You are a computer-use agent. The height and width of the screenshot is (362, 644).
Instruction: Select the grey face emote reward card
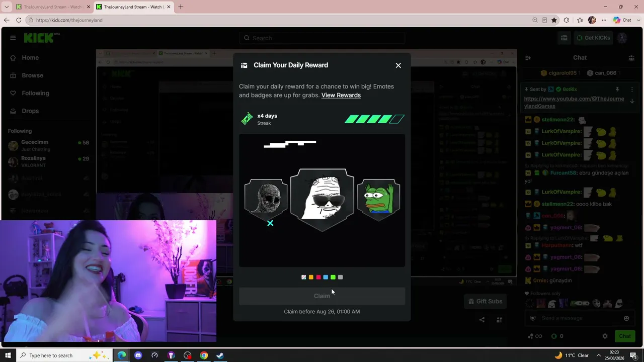266,200
